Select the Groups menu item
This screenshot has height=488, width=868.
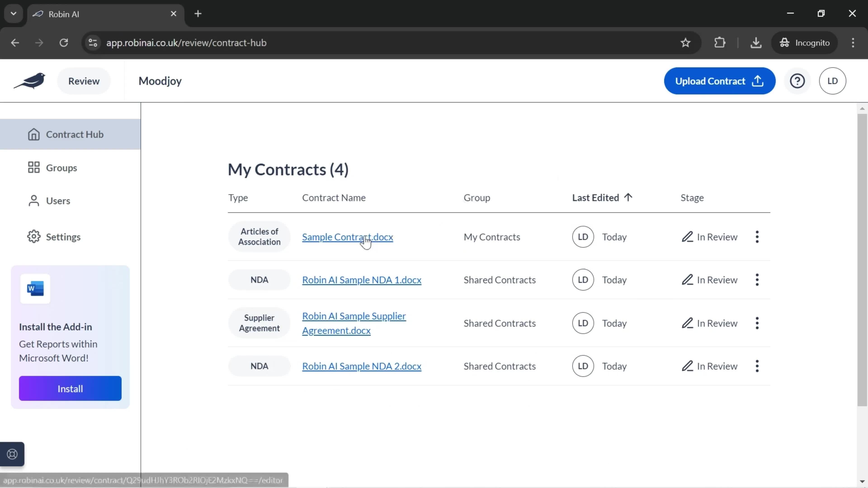[61, 167]
